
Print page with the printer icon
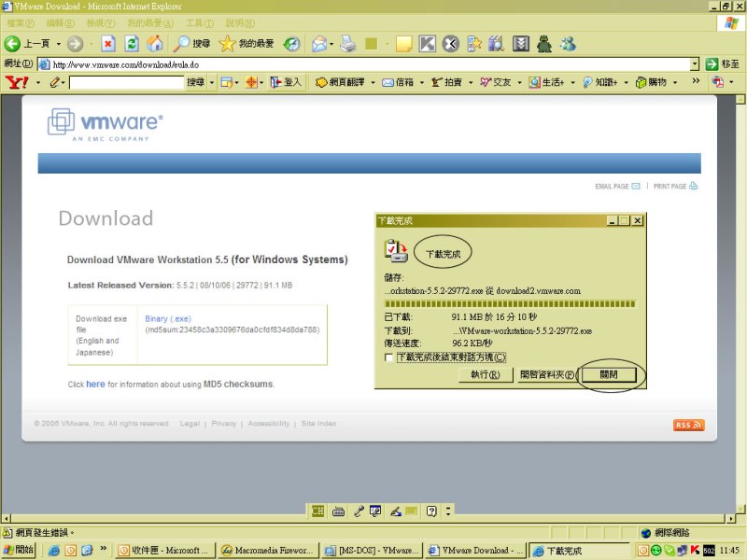tap(348, 44)
